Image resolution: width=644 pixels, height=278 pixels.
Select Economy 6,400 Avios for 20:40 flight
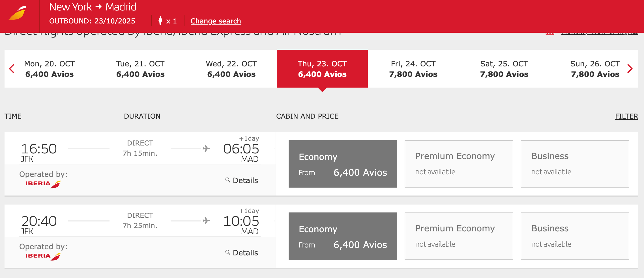coord(343,236)
